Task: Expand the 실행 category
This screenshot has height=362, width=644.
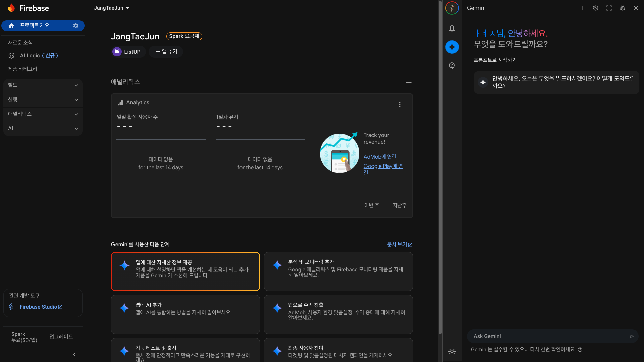Action: pyautogui.click(x=43, y=100)
